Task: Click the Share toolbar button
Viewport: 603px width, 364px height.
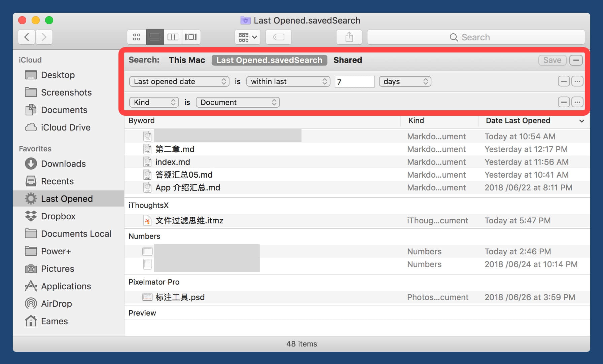Action: pyautogui.click(x=349, y=37)
